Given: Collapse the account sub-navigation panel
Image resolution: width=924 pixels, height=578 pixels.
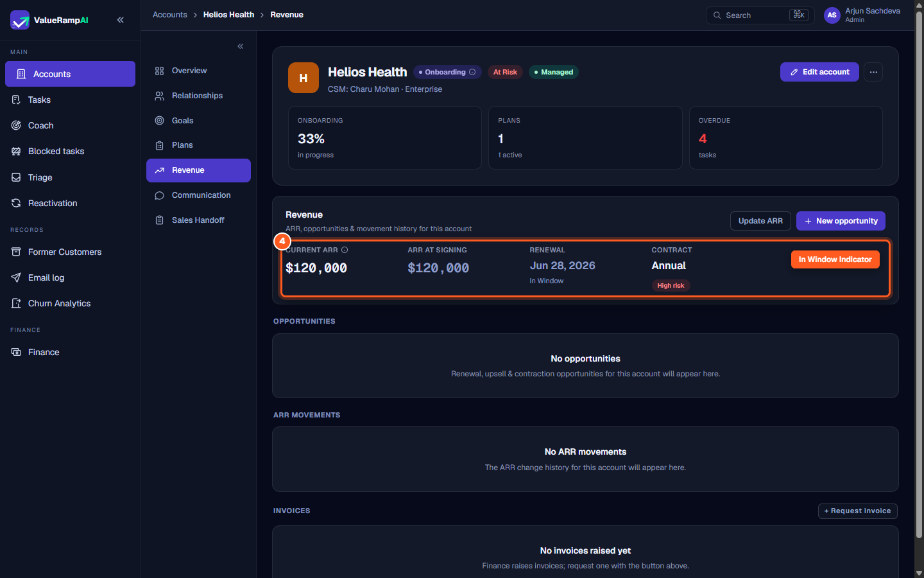Looking at the screenshot, I should coord(241,46).
